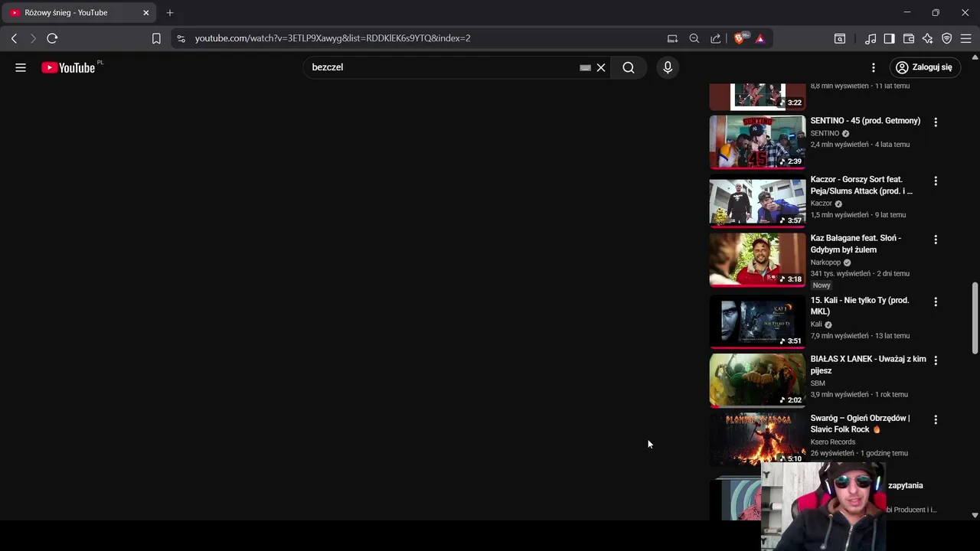
Task: Open the zoom level indicator
Action: [694, 38]
